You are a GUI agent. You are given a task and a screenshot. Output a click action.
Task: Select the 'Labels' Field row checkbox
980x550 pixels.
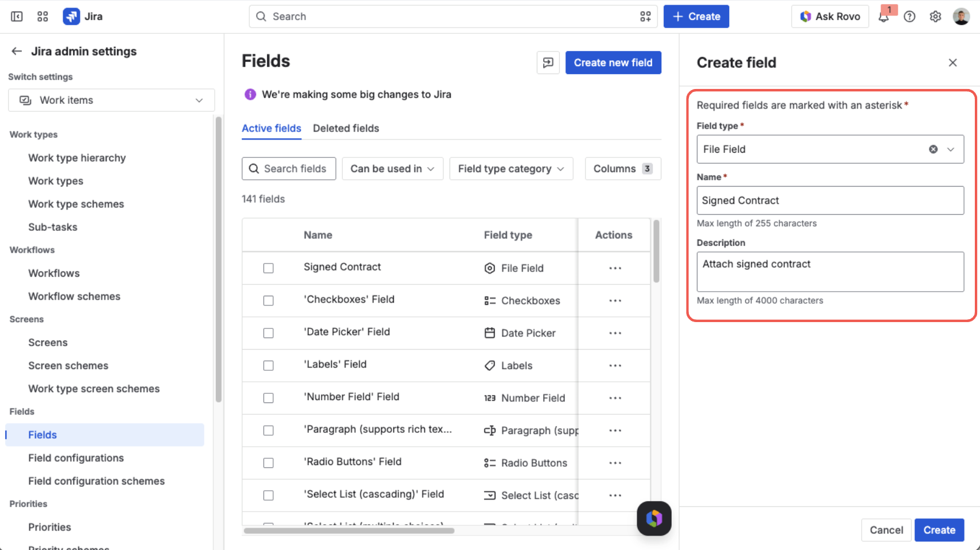(x=268, y=366)
